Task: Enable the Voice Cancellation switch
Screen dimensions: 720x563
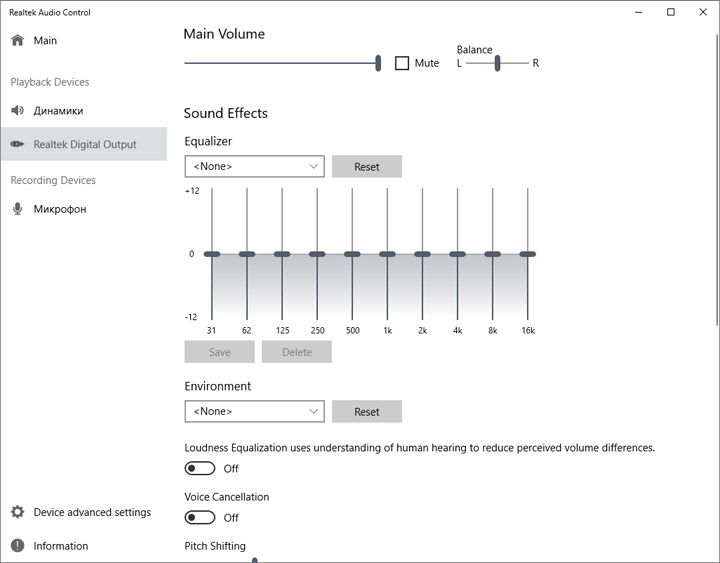Action: coord(200,517)
